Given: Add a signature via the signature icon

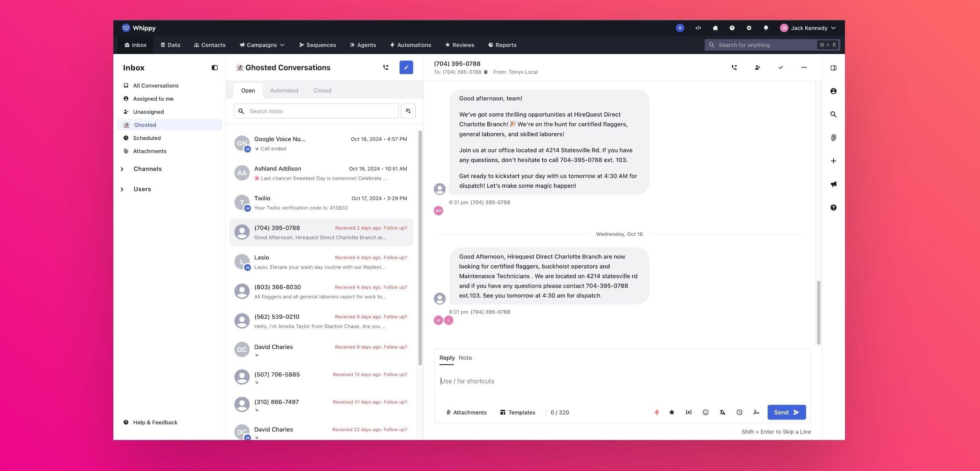Looking at the screenshot, I should pyautogui.click(x=756, y=412).
